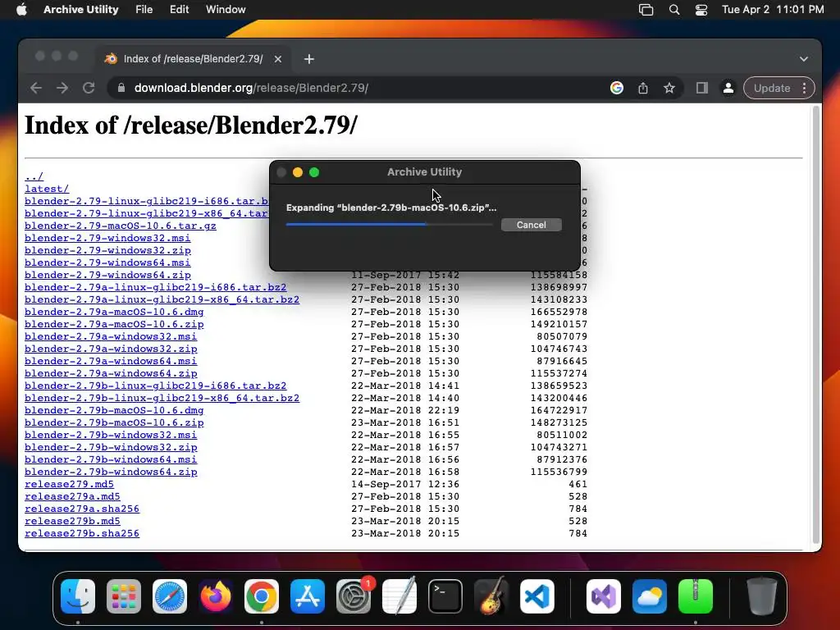
Task: Cancel the archive expansion
Action: pos(532,225)
